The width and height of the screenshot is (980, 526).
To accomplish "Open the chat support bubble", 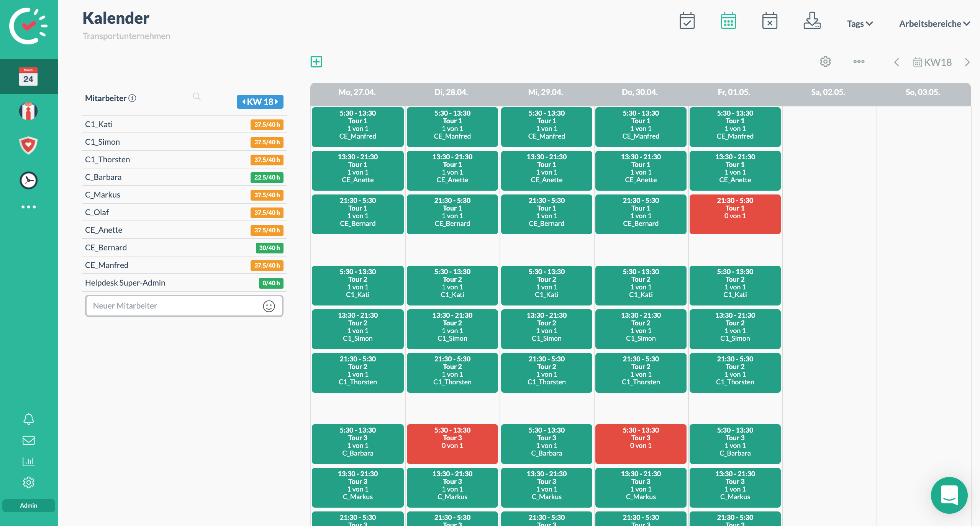I will click(x=949, y=495).
